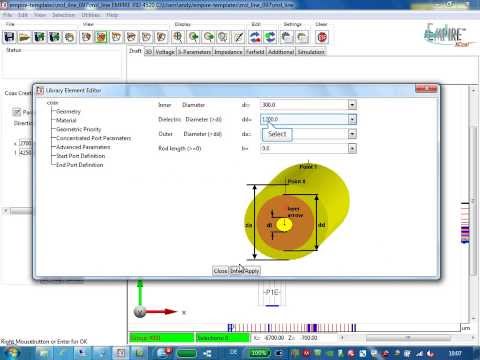The width and height of the screenshot is (480, 360).
Task: Click the Inner Diameter value field 300.0
Action: 304,105
